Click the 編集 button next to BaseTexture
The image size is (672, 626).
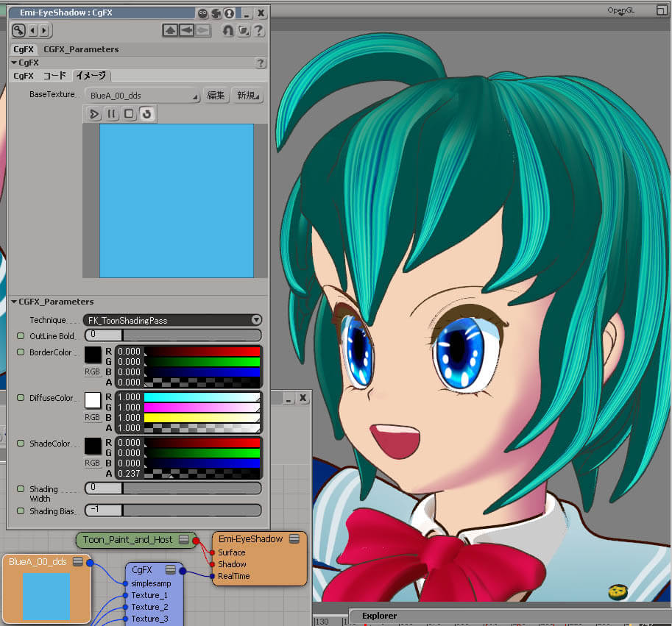(x=216, y=96)
